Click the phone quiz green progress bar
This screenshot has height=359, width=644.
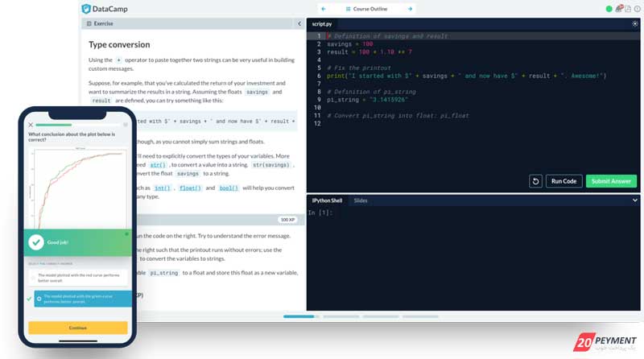click(x=54, y=125)
